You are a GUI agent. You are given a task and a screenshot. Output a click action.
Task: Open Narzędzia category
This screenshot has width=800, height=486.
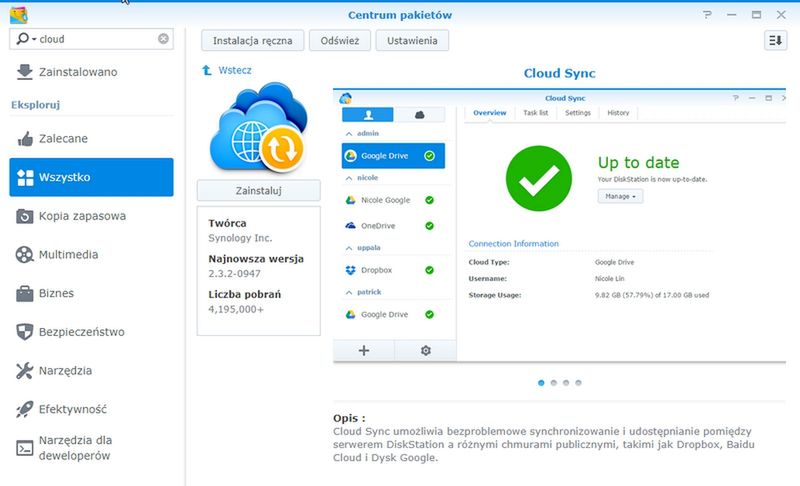[x=91, y=371]
